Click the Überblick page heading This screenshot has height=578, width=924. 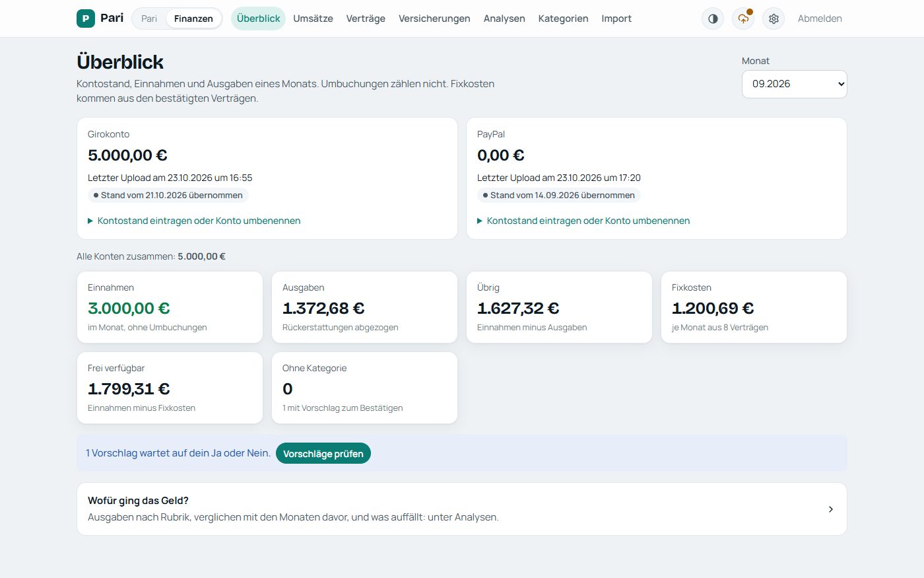[120, 62]
